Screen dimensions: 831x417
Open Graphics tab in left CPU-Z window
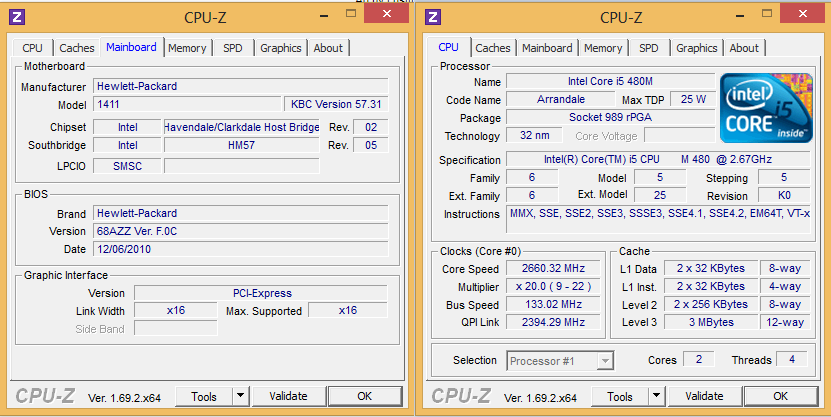[x=281, y=48]
